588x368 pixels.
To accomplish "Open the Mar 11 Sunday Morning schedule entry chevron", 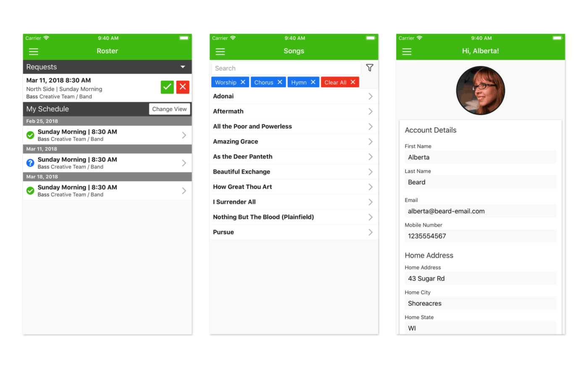I will pos(184,163).
